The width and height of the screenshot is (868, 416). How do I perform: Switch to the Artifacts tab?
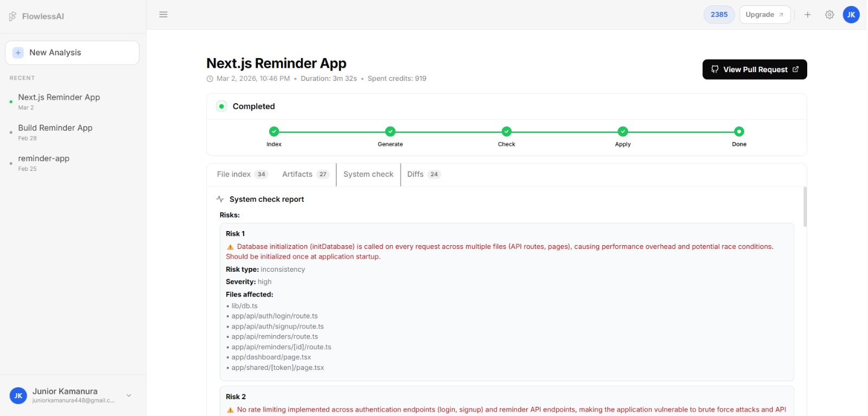(305, 174)
